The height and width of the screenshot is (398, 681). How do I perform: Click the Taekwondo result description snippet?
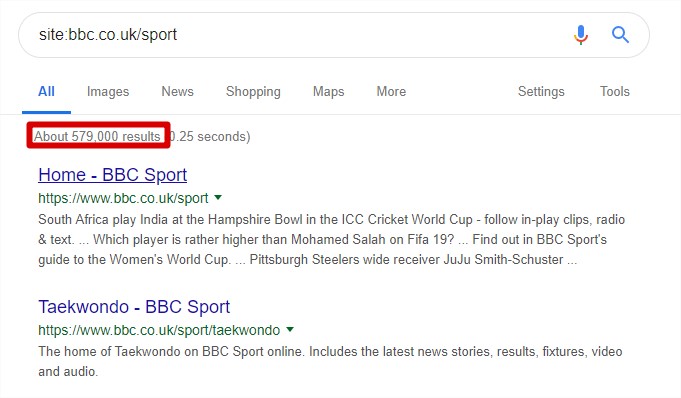pyautogui.click(x=330, y=361)
